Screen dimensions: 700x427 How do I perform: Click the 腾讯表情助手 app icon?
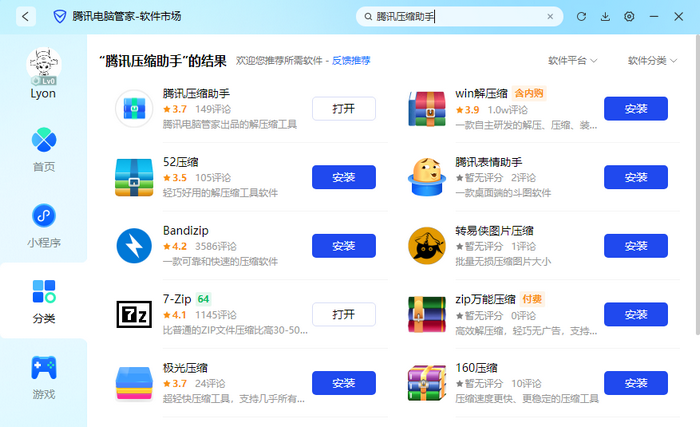click(x=427, y=177)
